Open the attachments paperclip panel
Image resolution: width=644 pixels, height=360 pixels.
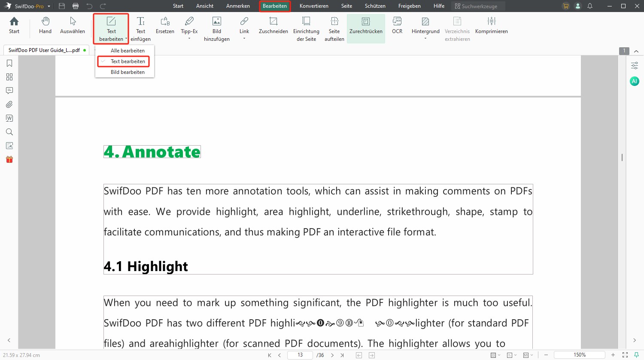(x=9, y=104)
